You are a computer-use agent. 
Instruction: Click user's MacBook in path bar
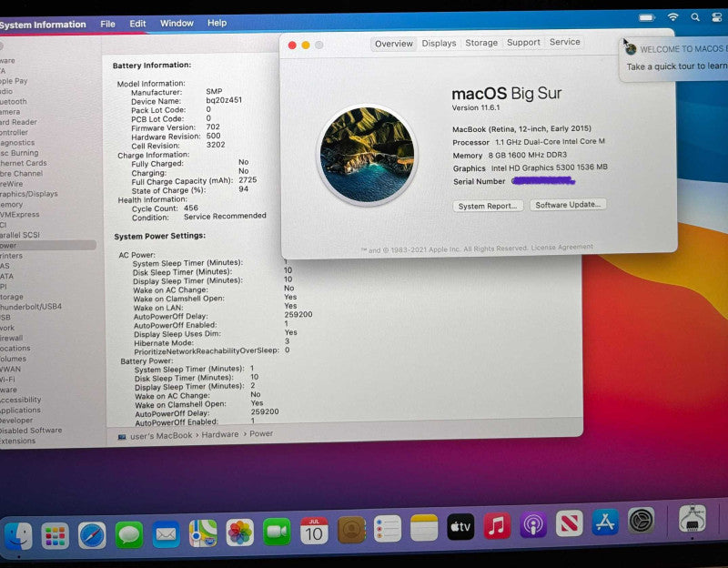click(161, 436)
